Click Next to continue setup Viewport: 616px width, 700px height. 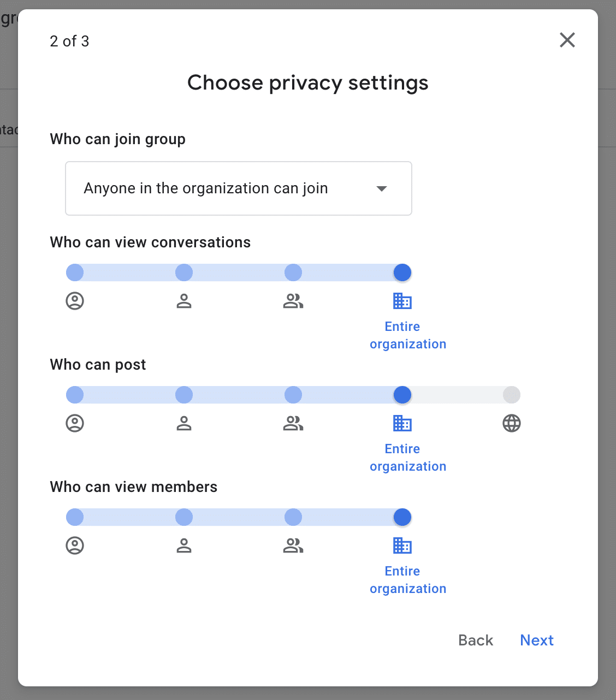(537, 640)
